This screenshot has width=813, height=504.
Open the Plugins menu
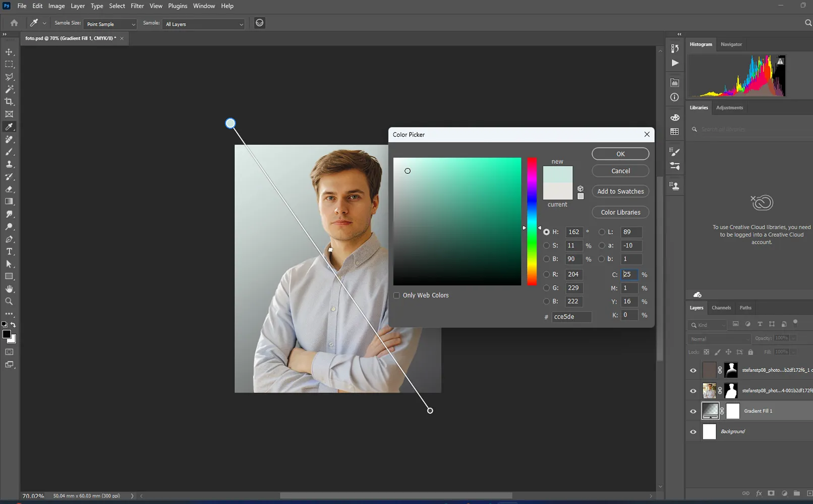pos(178,6)
